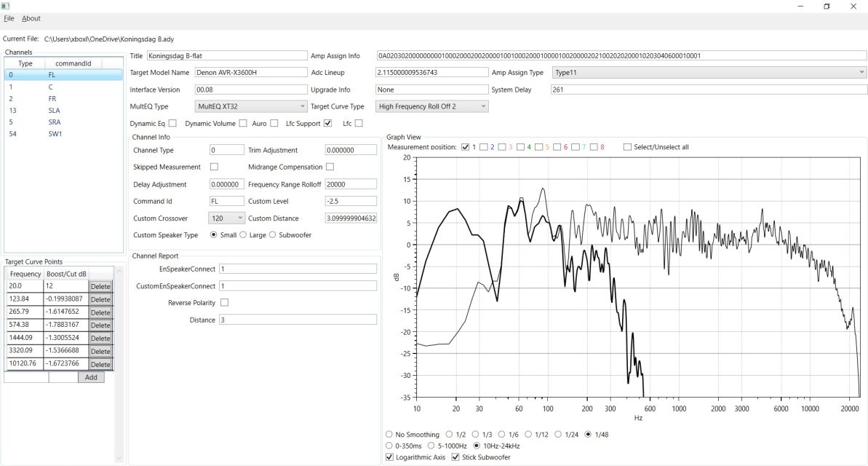Image resolution: width=868 pixels, height=466 pixels.
Task: Uncheck the Stick Subwoofer option
Action: pyautogui.click(x=456, y=457)
